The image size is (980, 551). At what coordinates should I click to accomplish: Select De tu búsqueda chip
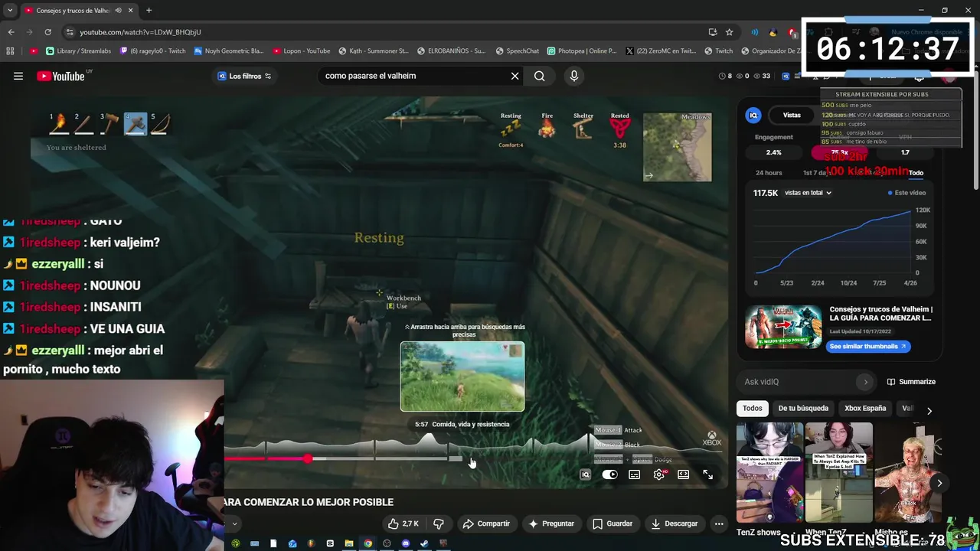point(803,408)
